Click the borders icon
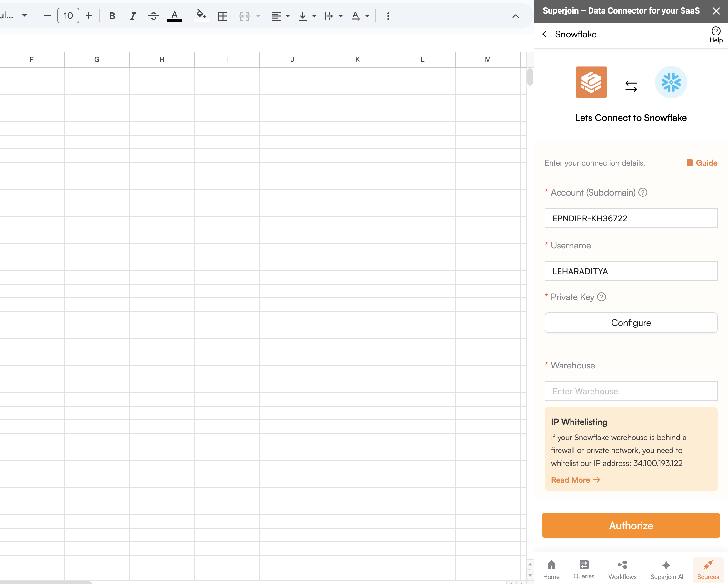The image size is (728, 584). (x=223, y=16)
